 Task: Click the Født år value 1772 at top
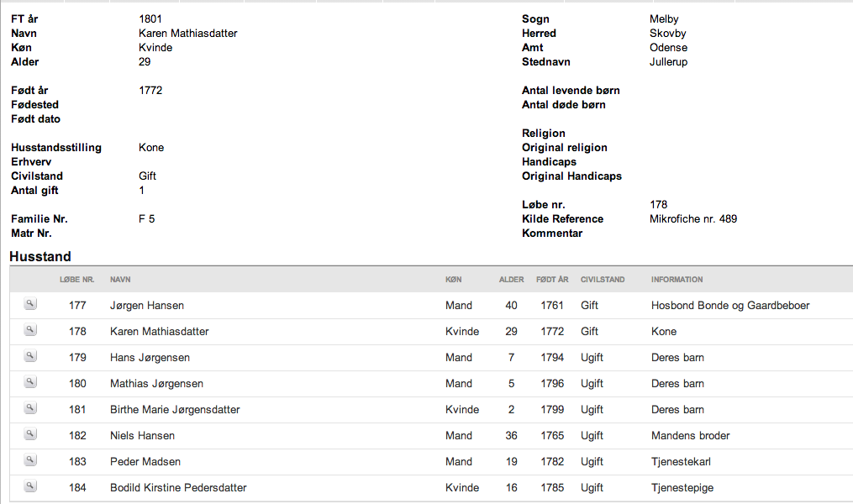click(x=150, y=90)
